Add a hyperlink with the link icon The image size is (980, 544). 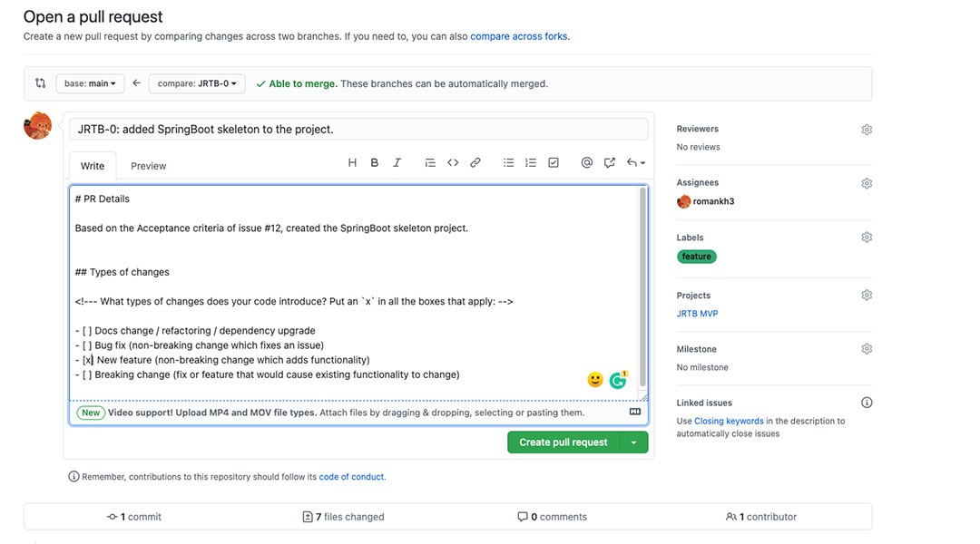(x=475, y=162)
